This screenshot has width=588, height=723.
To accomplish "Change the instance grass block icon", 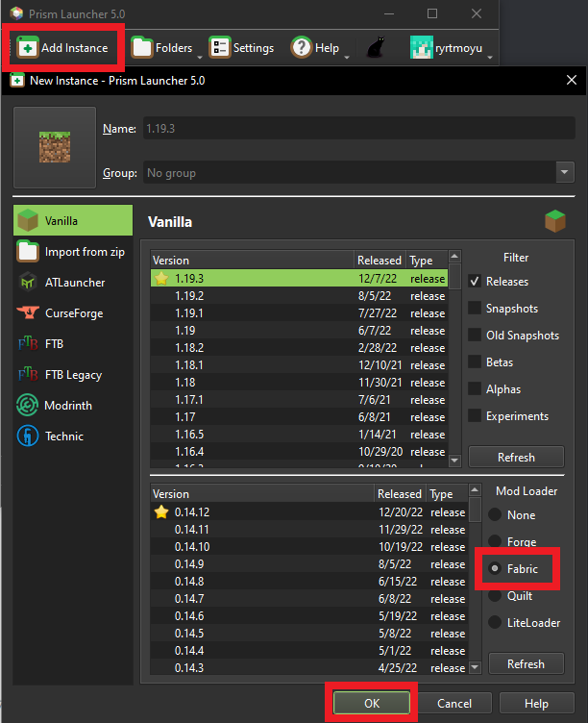I will point(55,147).
